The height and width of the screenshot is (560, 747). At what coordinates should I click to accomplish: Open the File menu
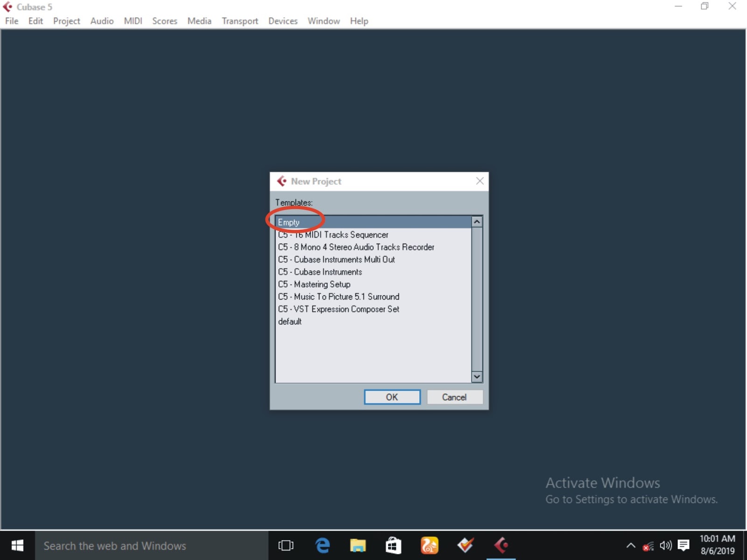click(x=12, y=21)
